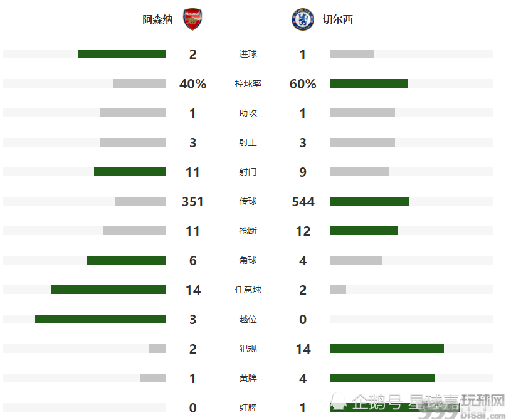Click the bisai.com watermark link
The image size is (506, 420).
point(483,413)
